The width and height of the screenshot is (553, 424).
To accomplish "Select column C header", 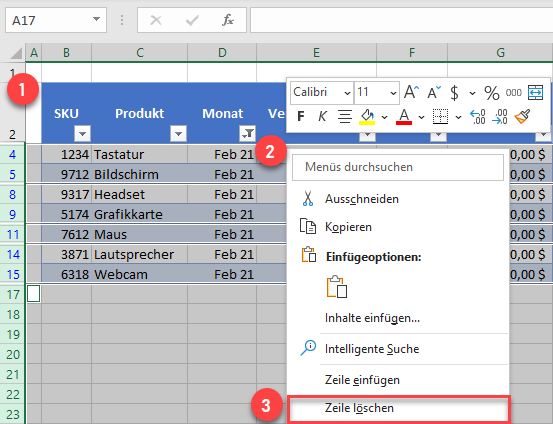I will pos(140,53).
